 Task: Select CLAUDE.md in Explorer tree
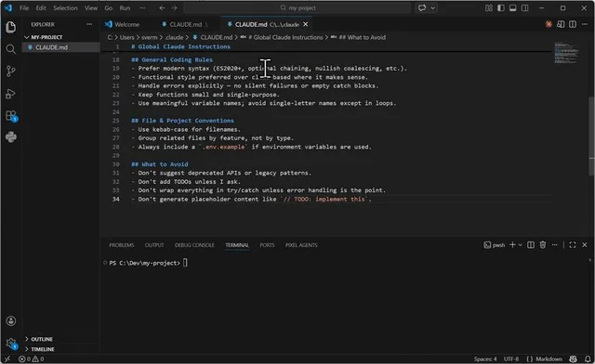tap(61, 47)
